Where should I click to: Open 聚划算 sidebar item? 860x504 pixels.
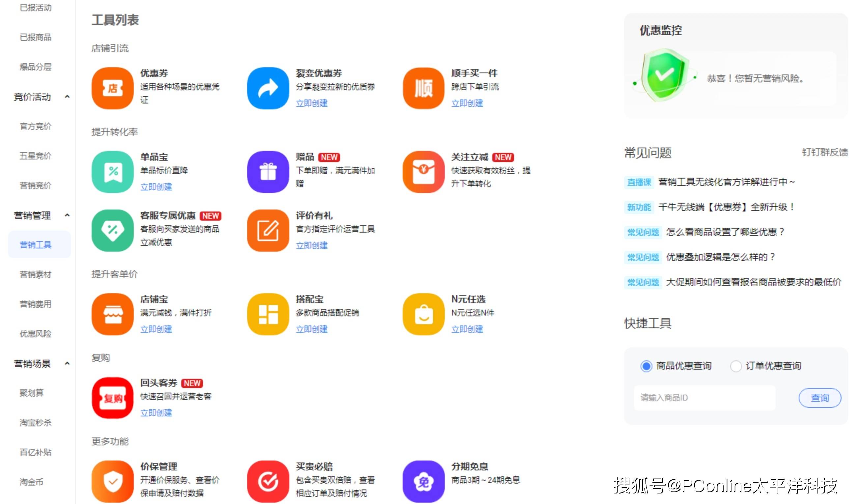click(31, 393)
